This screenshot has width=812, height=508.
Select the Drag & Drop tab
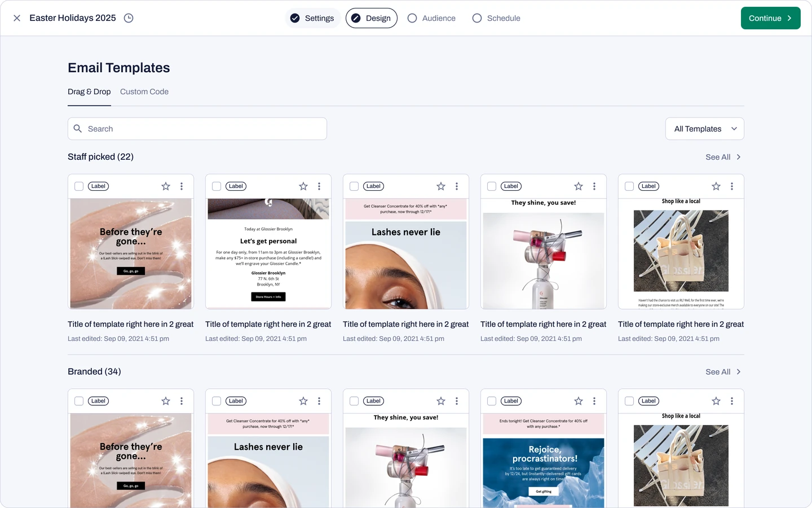tap(89, 91)
